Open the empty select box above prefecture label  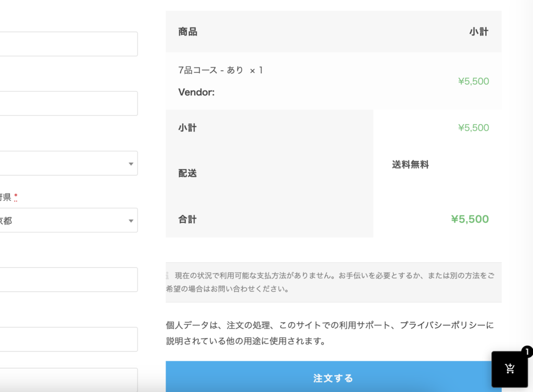[x=68, y=163]
